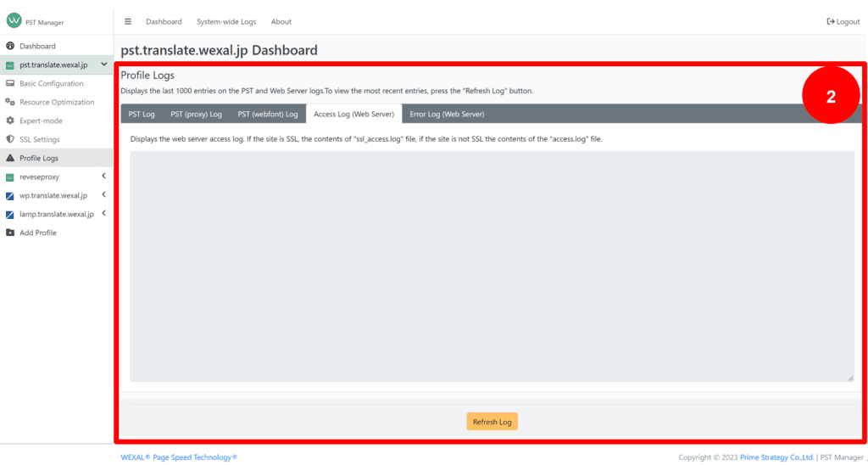Open the About page in top navigation
The image size is (868, 465).
(281, 21)
